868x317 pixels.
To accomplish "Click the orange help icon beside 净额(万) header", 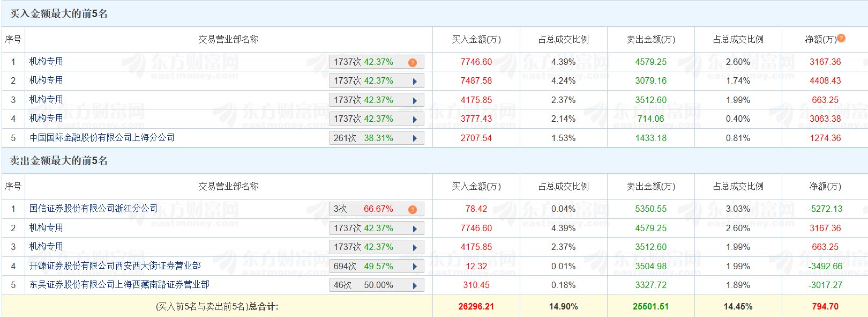I will coord(841,38).
